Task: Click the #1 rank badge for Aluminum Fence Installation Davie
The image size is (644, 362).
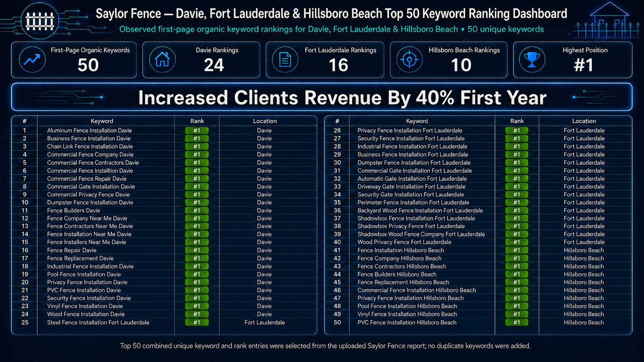Action: [197, 130]
